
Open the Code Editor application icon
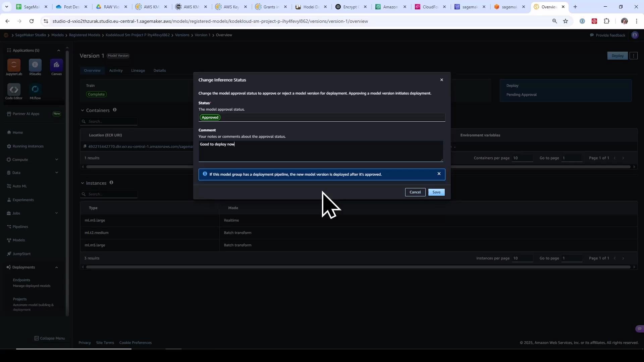tap(14, 89)
